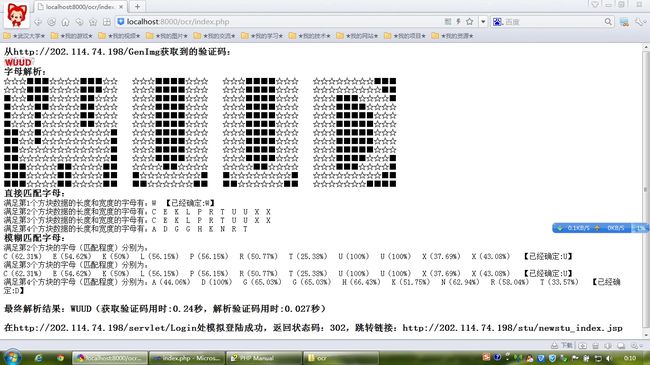Viewport: 650px width, 365px height.
Task: Click the Baidu paw search engine icon
Action: click(x=497, y=22)
